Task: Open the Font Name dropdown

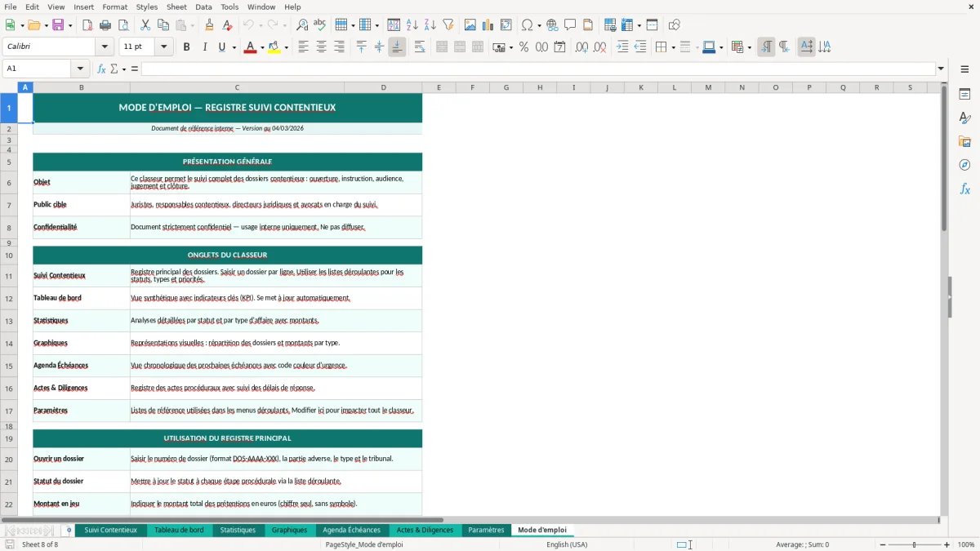Action: [105, 47]
